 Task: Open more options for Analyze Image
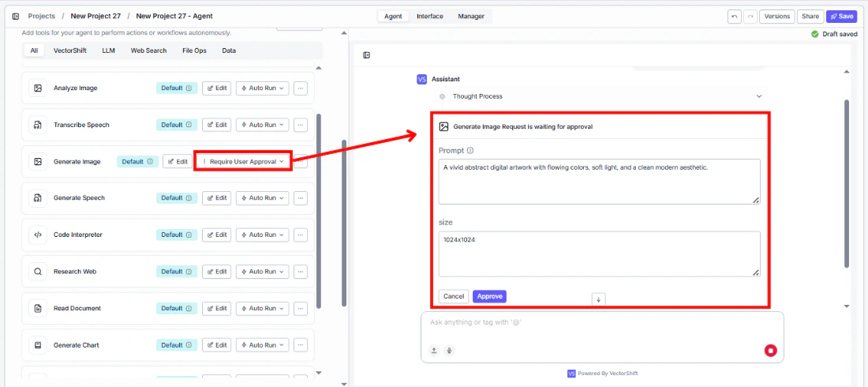301,88
